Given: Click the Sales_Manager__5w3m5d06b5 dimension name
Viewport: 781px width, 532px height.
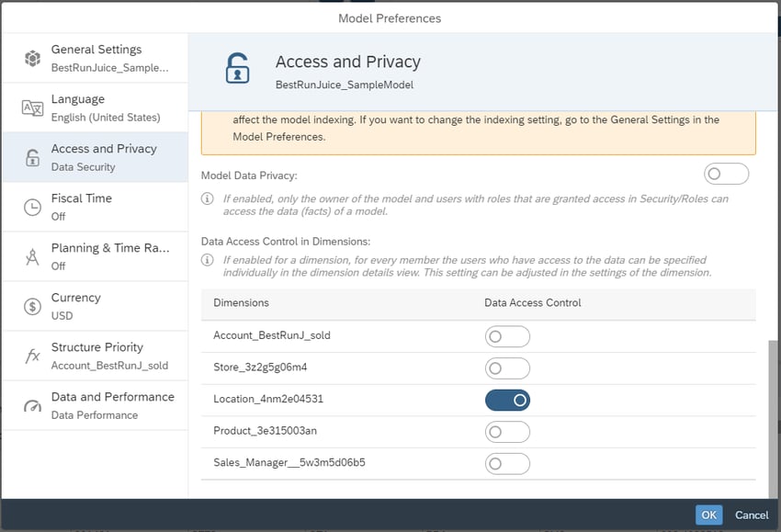Looking at the screenshot, I should click(x=289, y=463).
